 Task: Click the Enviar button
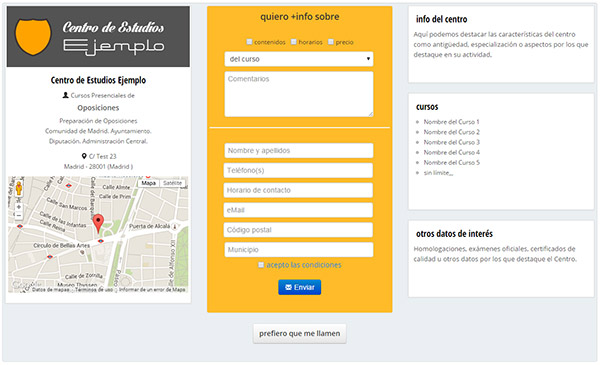coord(300,287)
